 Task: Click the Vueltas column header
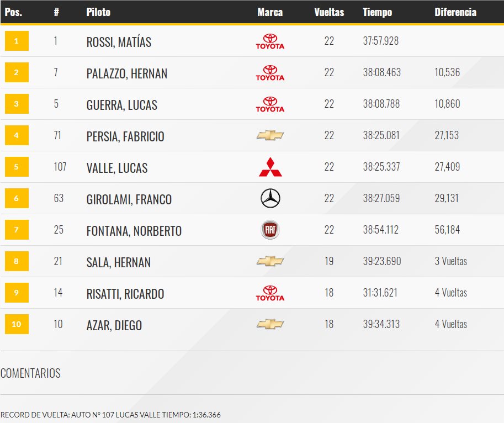(329, 12)
